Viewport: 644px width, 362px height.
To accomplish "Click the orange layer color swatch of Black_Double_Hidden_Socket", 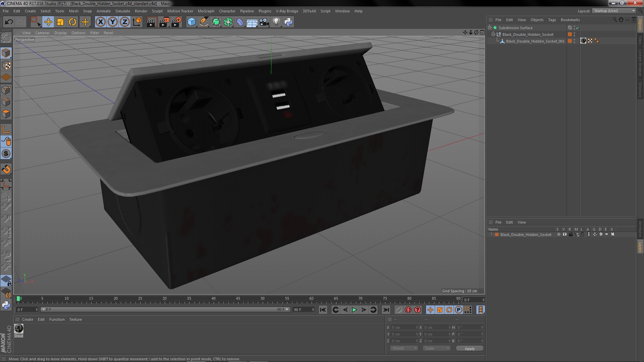I will click(x=497, y=235).
